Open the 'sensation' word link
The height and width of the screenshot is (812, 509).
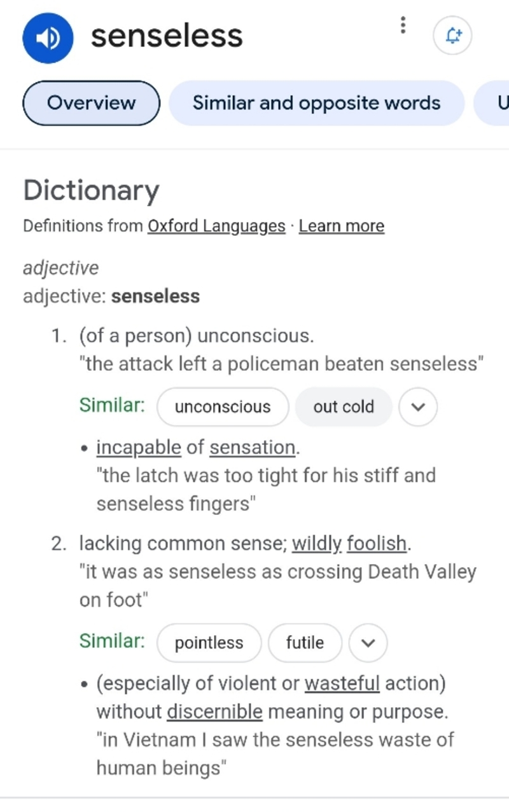[x=253, y=448]
